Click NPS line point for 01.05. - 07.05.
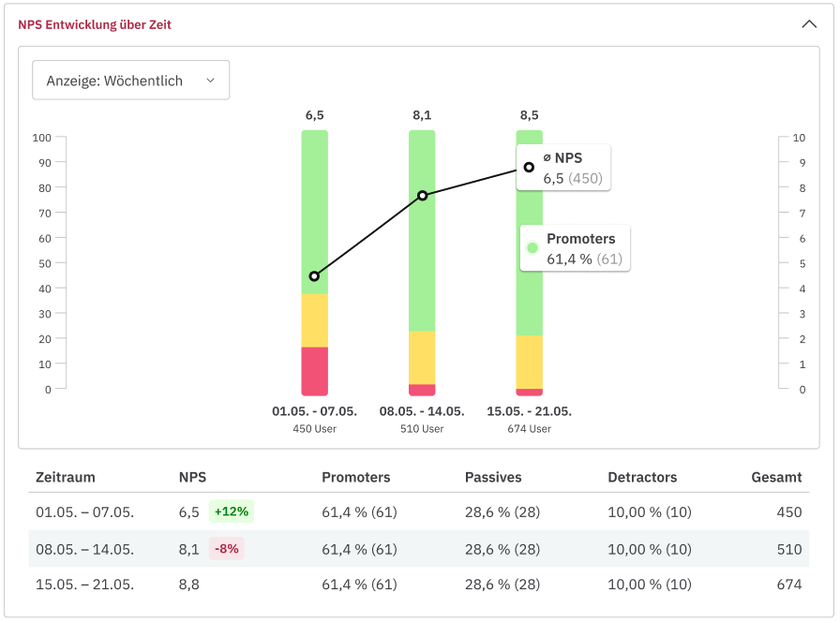Image resolution: width=840 pixels, height=623 pixels. pos(314,276)
